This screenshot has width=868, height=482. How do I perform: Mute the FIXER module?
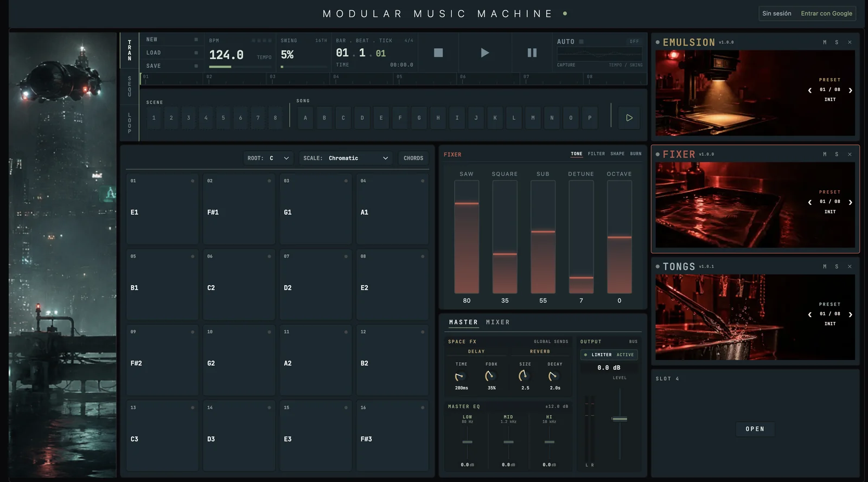pyautogui.click(x=825, y=155)
